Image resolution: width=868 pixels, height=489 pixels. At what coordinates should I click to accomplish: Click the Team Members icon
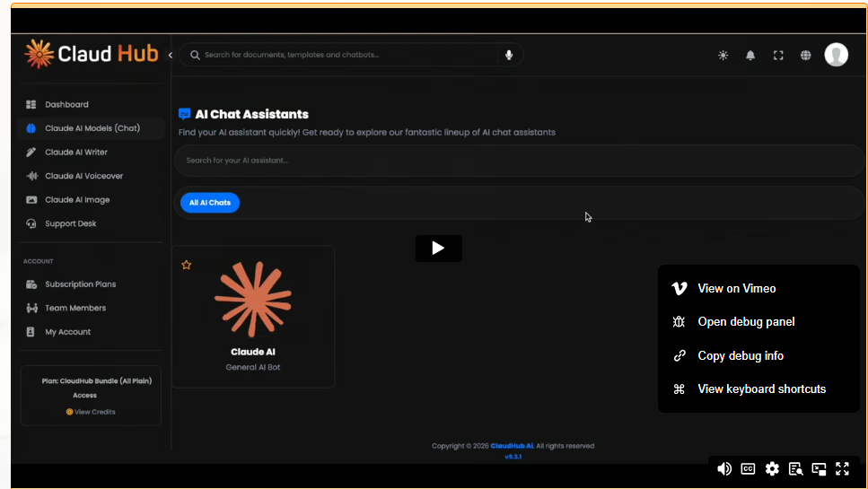click(31, 308)
